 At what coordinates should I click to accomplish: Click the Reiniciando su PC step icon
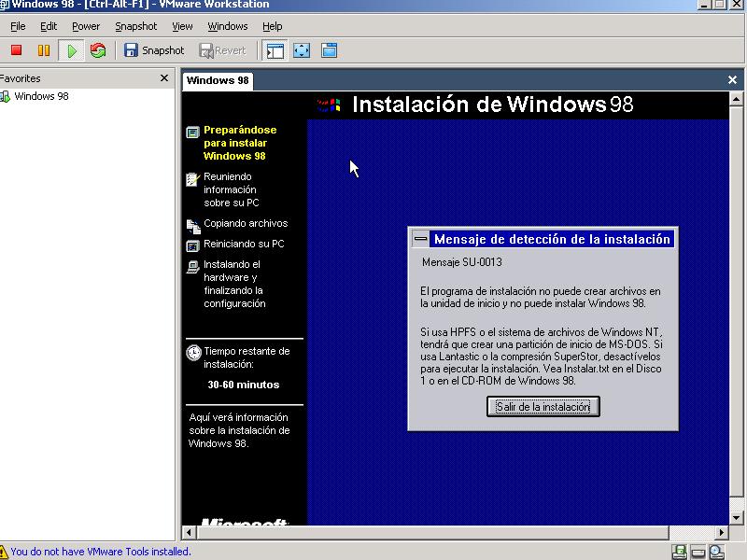point(192,246)
